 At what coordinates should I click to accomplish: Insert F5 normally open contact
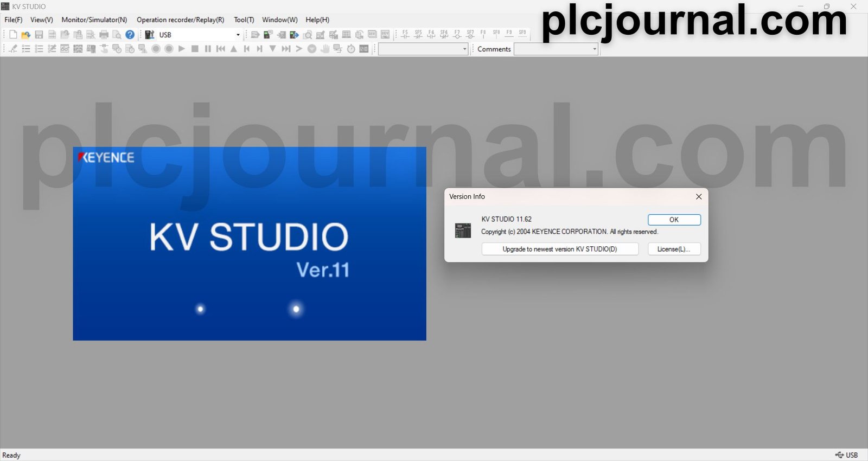405,35
